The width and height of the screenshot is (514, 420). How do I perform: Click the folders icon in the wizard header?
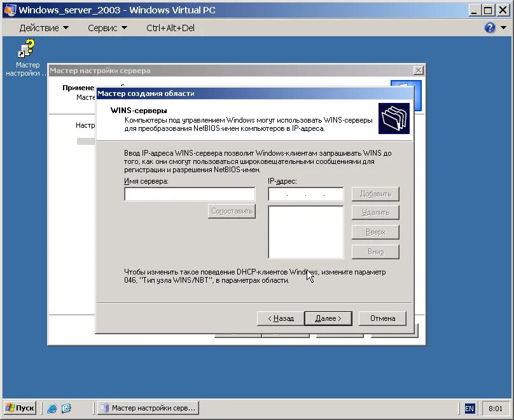point(394,119)
